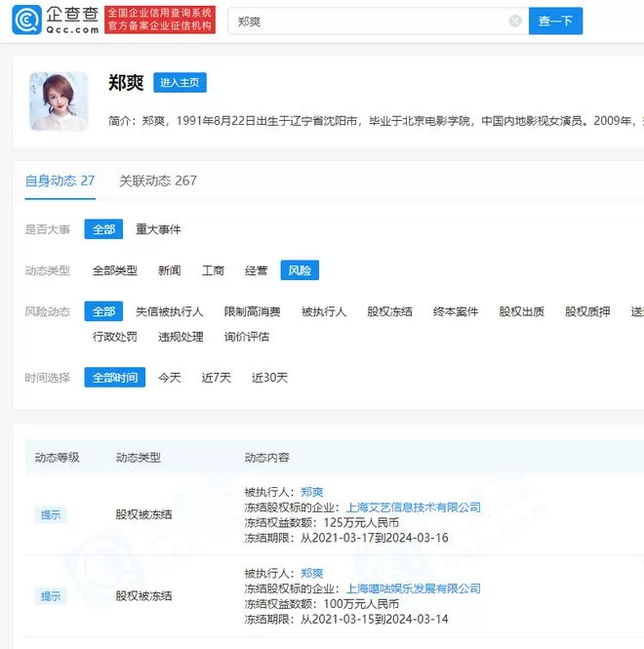This screenshot has height=649, width=644.
Task: Click the 查一下 search button
Action: pyautogui.click(x=555, y=20)
